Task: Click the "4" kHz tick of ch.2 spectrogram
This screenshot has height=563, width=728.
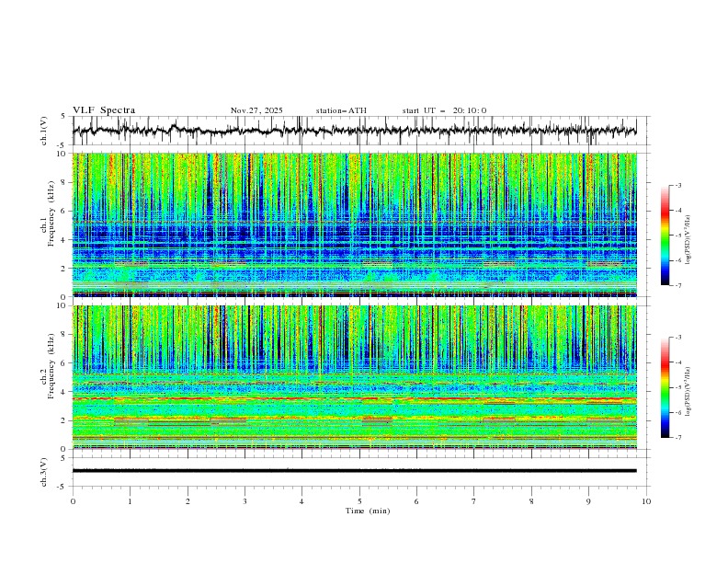Action: pyautogui.click(x=65, y=392)
